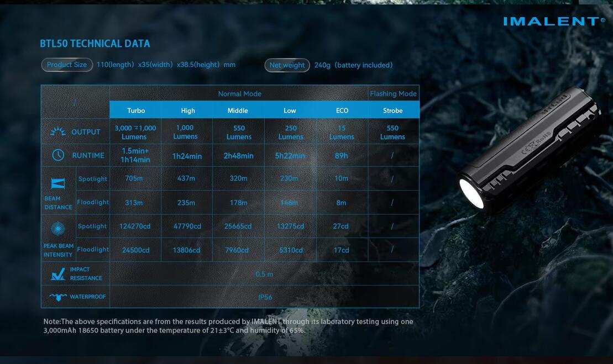Click the Strobe column's 550 Lumens cell
Screen dimensions: 613x364
coord(392,132)
